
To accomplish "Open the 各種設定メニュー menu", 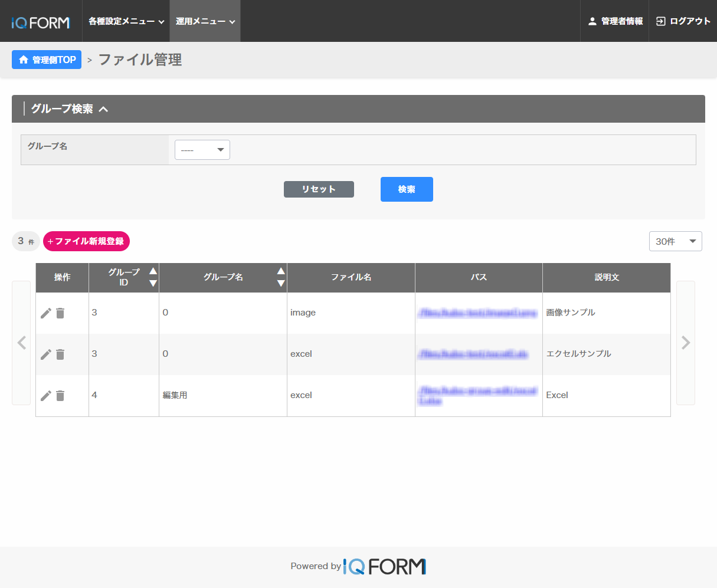I will point(126,21).
